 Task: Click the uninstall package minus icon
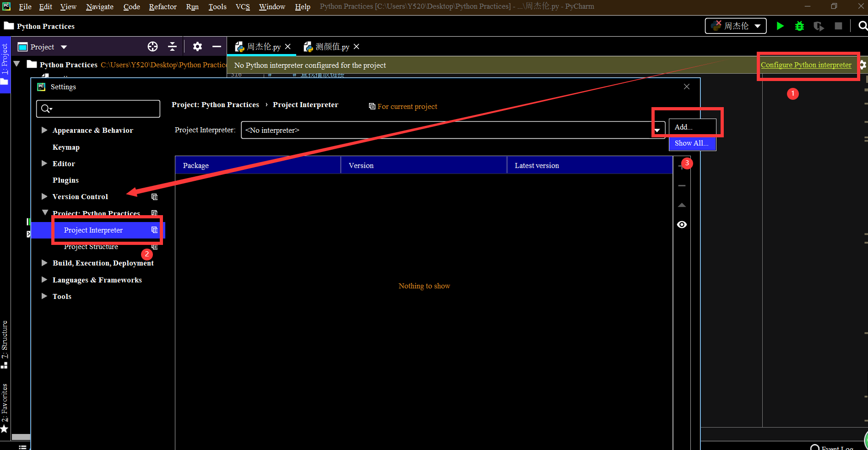coord(682,186)
